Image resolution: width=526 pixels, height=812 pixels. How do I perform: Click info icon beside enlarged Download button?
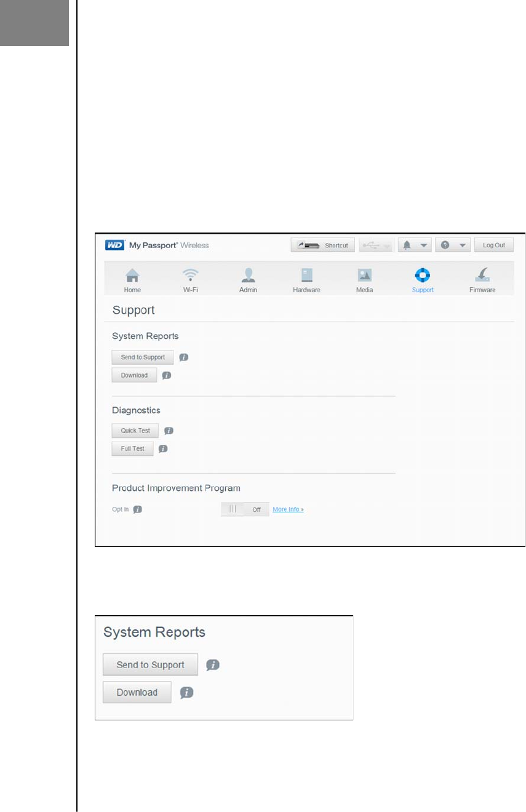(187, 693)
